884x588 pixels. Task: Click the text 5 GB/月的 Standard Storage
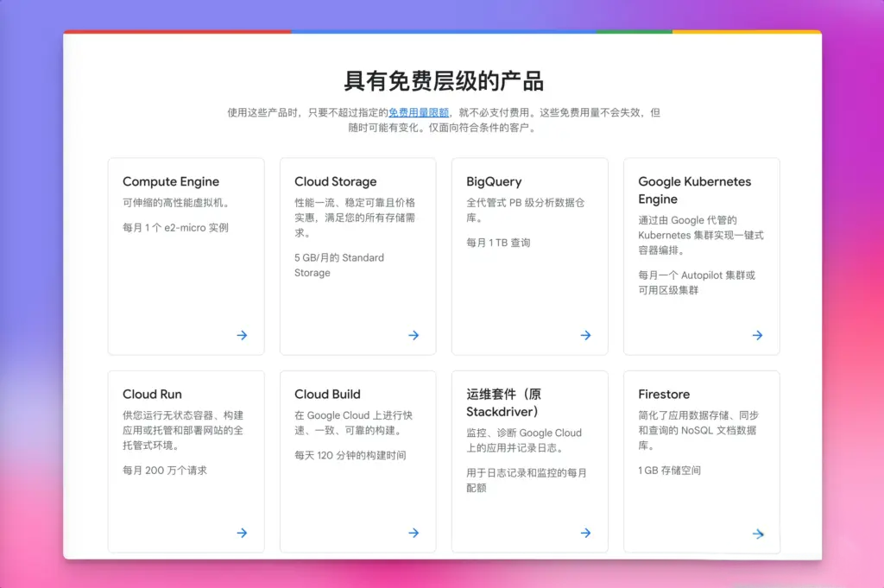tap(339, 265)
